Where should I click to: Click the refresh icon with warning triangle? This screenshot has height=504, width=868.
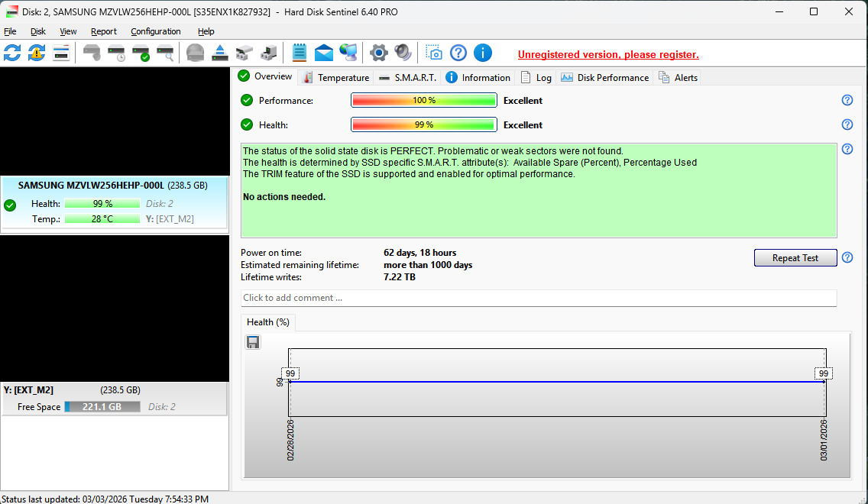click(37, 53)
